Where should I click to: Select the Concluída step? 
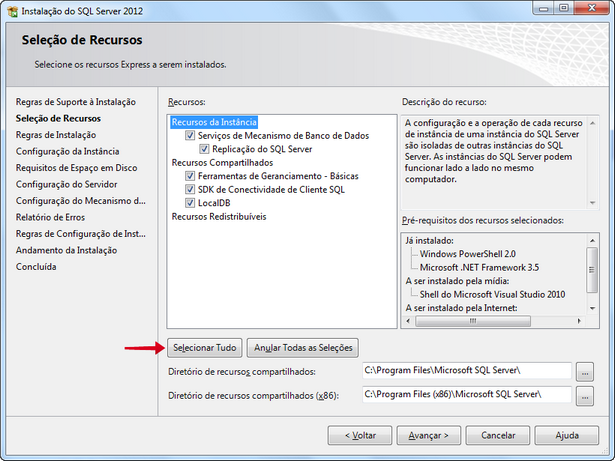click(36, 267)
